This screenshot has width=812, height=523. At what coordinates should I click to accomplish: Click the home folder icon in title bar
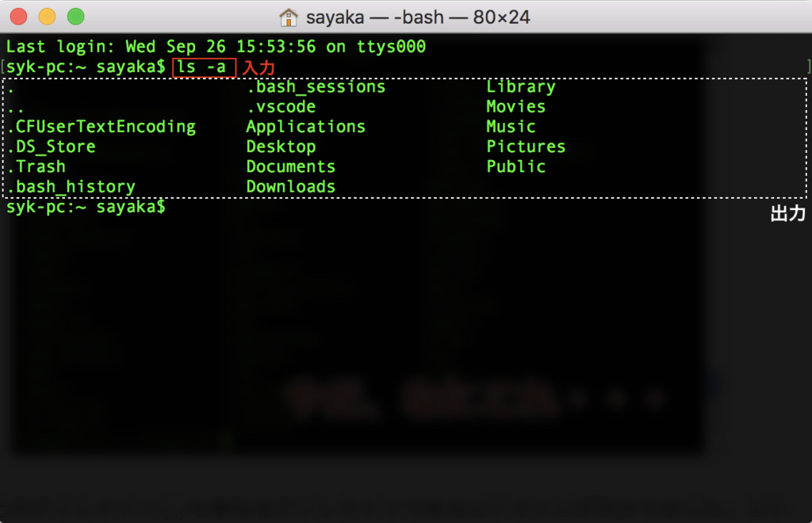[x=289, y=17]
